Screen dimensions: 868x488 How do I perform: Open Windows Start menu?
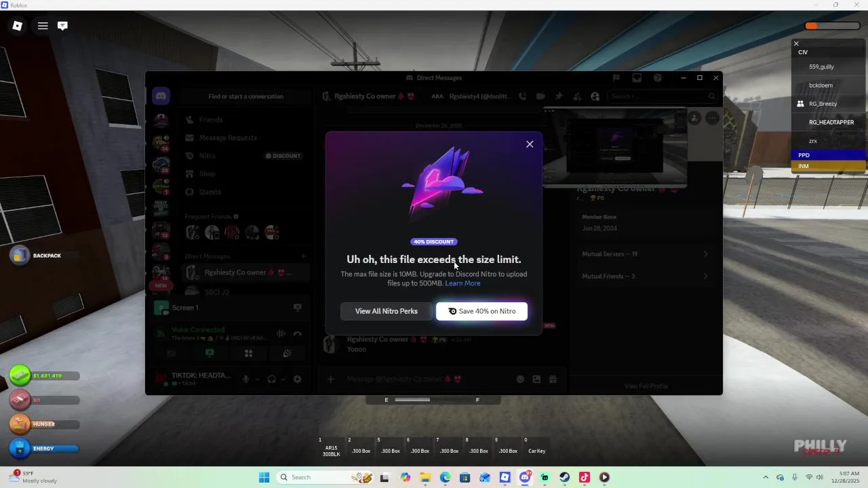click(x=264, y=477)
